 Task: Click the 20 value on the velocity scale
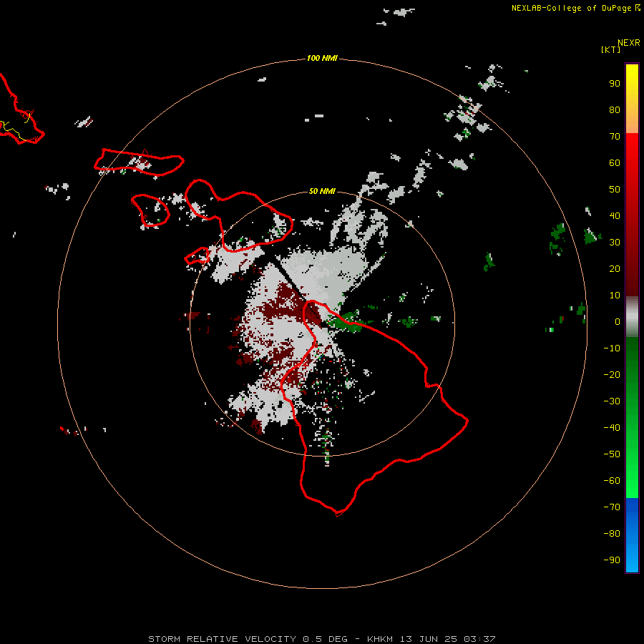pos(615,269)
